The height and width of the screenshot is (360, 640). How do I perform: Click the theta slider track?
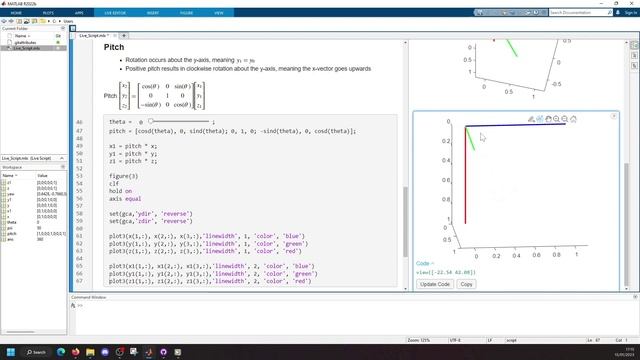click(x=180, y=121)
